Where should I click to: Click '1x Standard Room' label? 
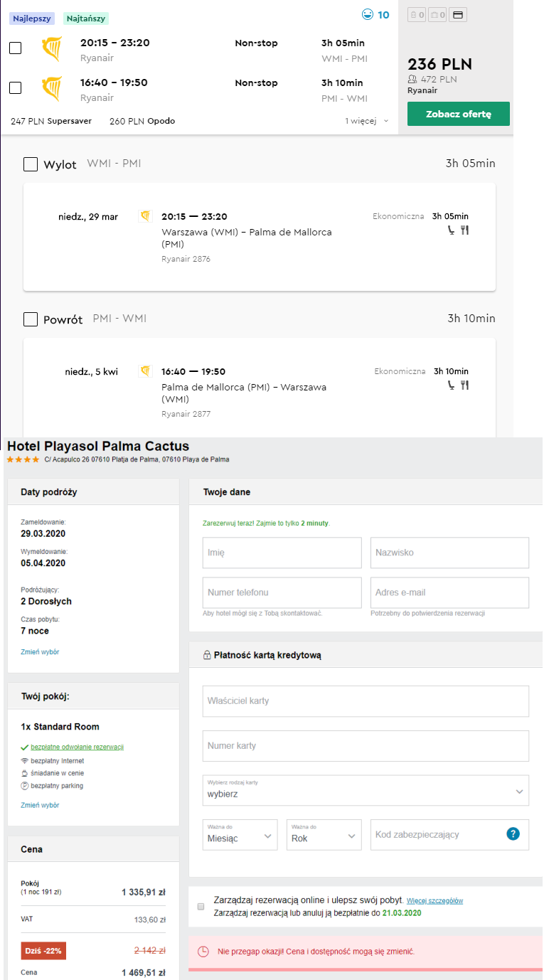pos(60,727)
